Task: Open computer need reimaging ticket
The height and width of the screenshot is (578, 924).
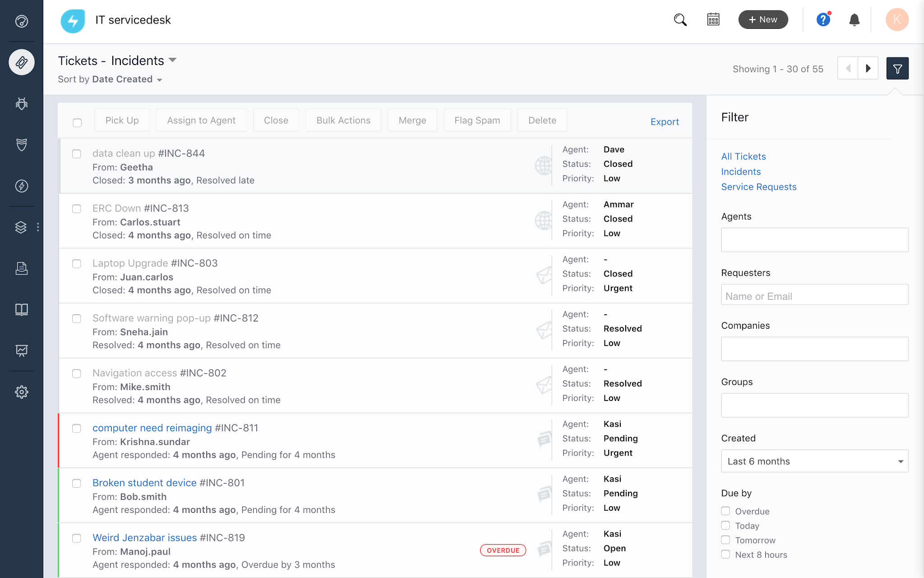Action: coord(152,428)
